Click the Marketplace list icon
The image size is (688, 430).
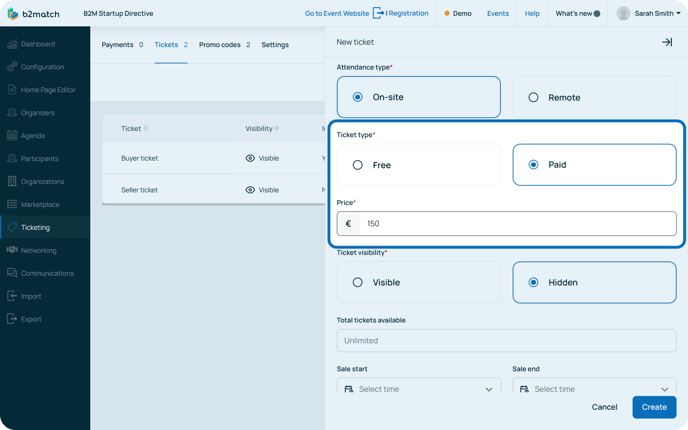(12, 204)
